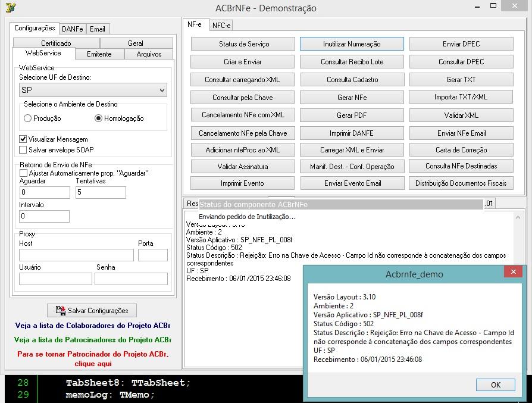Click the Gerar NFe button
Screen dimensions: 532x403
[x=352, y=98]
